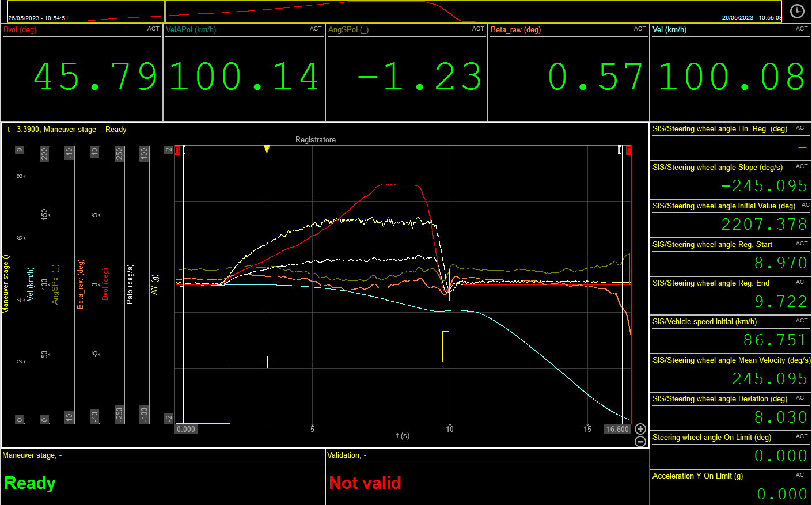Open the AY (g) axis label
Viewport: 812px width, 505px height.
(x=154, y=284)
